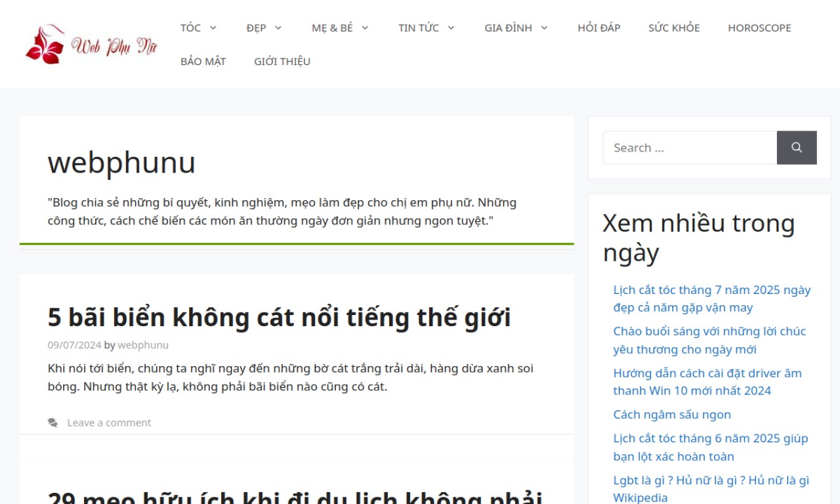This screenshot has width=840, height=504.
Task: Expand the TÓC menu chevron
Action: point(213,28)
